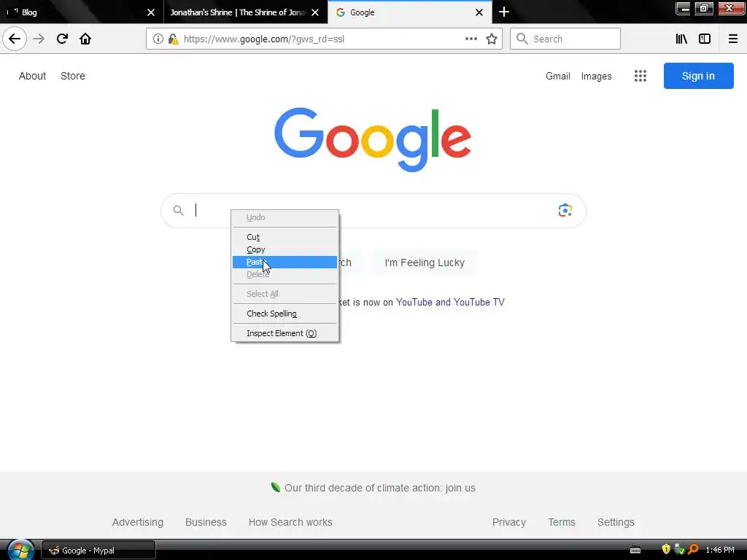This screenshot has height=560, width=747.
Task: Open the Terms footer link
Action: coord(562,522)
